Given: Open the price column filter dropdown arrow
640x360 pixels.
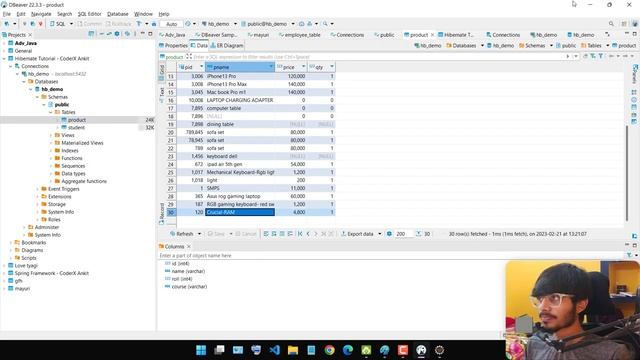Looking at the screenshot, I should (303, 67).
